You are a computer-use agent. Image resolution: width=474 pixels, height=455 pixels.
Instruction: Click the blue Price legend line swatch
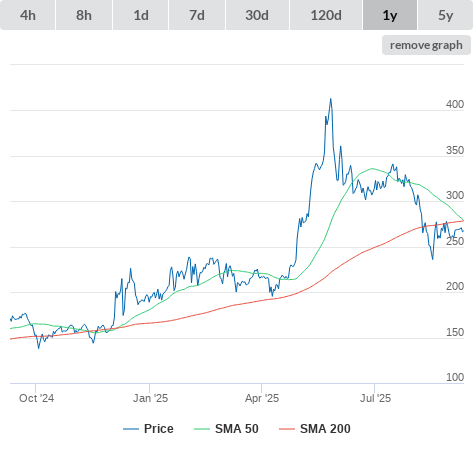(131, 429)
